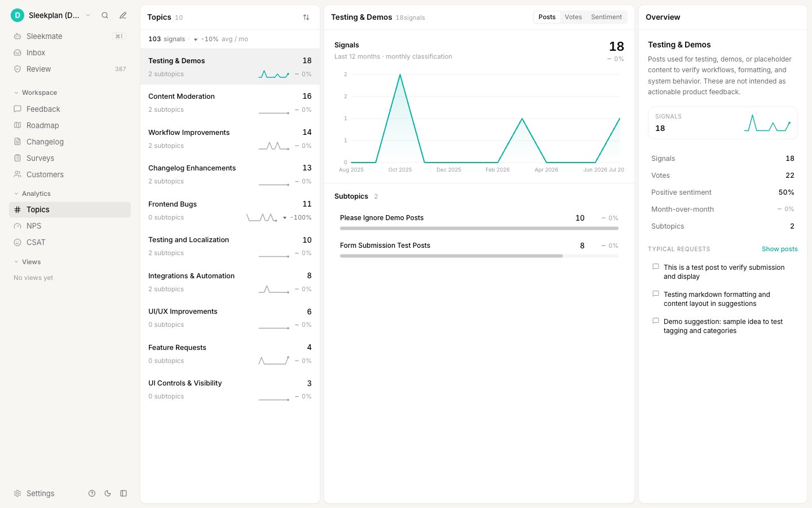The image size is (812, 508).
Task: Click the -10% avg / mo trend indicator
Action: (220, 39)
